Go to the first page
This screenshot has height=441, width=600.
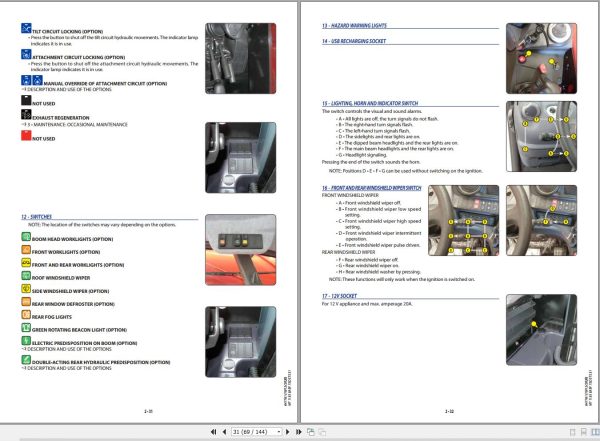[214, 432]
